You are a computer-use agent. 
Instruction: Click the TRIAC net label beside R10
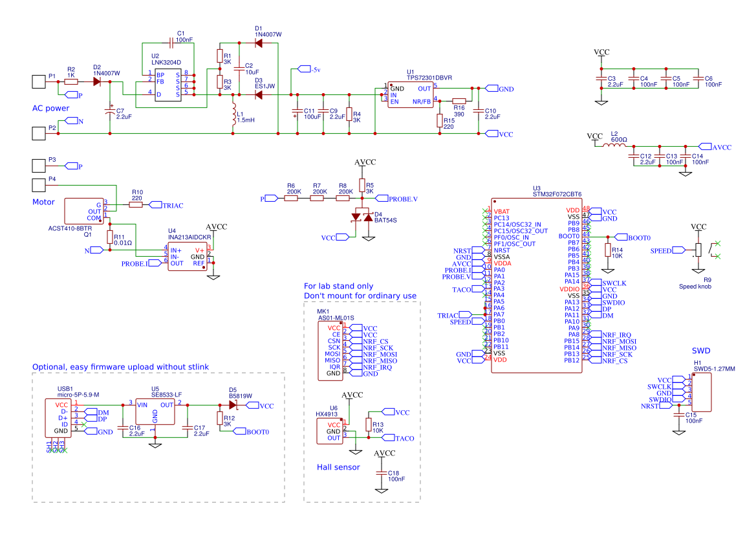(166, 205)
